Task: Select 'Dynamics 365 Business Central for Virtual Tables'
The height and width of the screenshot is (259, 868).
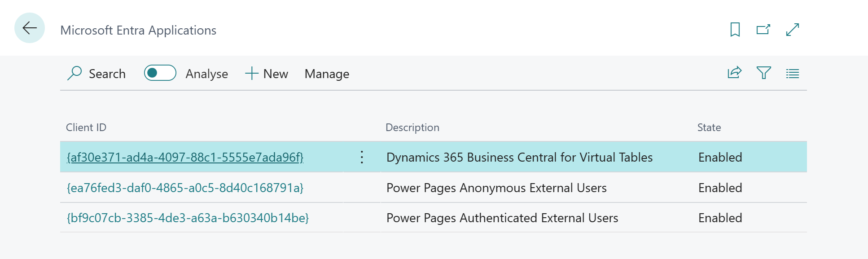Action: 519,157
